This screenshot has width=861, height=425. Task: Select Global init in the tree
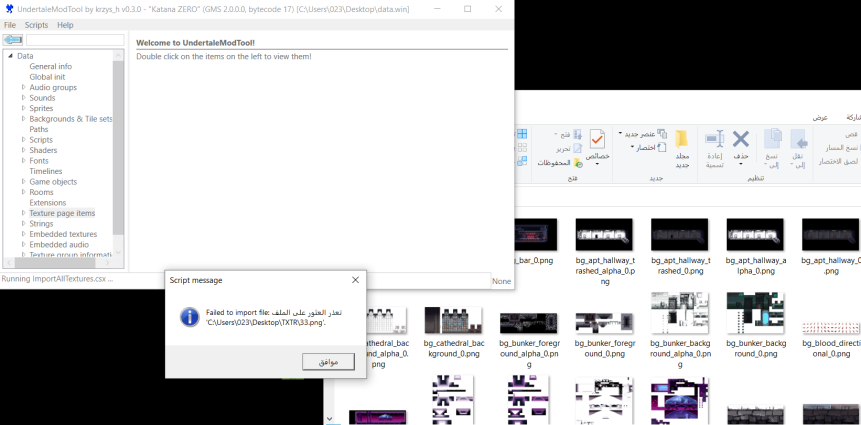(47, 77)
